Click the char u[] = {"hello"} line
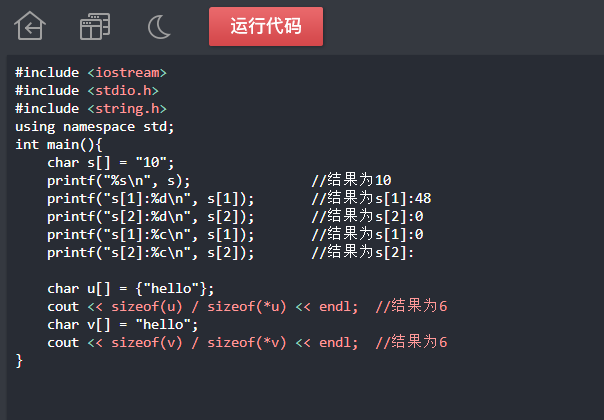This screenshot has width=604, height=420. click(130, 289)
